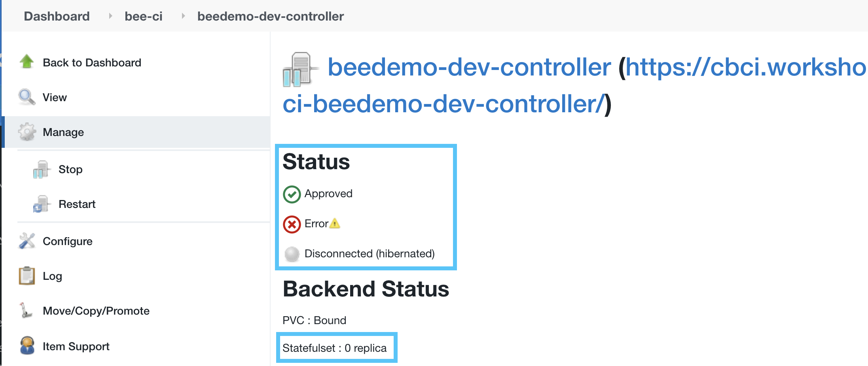
Task: Click the red Error status icon
Action: click(x=292, y=224)
